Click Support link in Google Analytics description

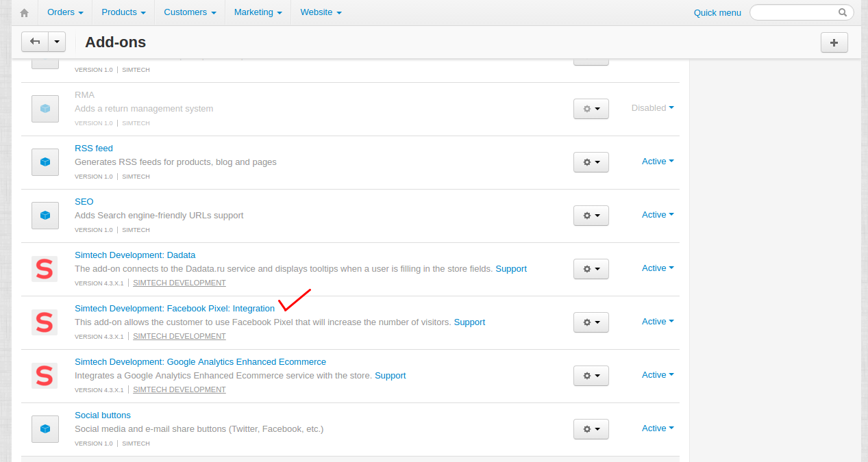point(390,376)
